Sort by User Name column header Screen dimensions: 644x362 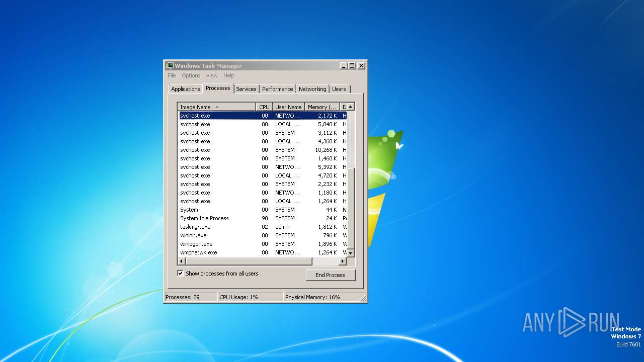(x=288, y=107)
